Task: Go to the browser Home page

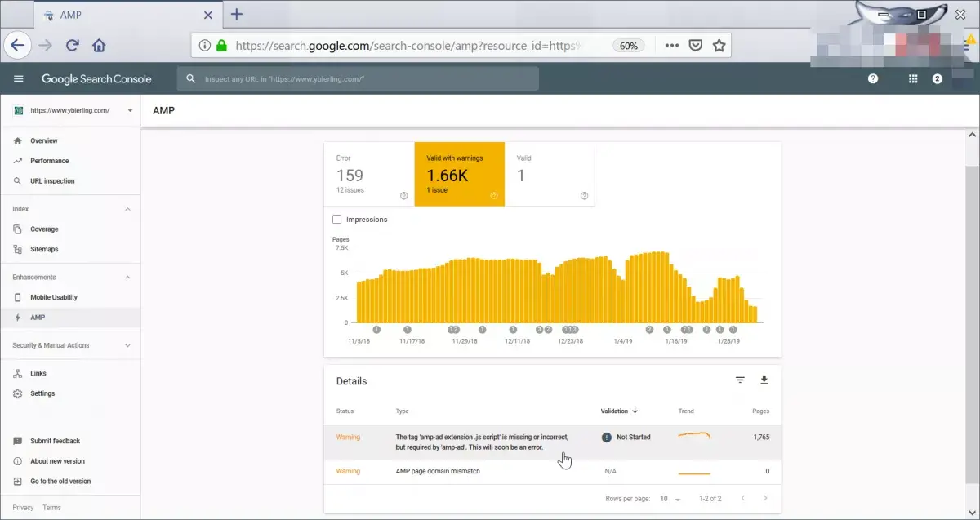Action: pos(99,46)
